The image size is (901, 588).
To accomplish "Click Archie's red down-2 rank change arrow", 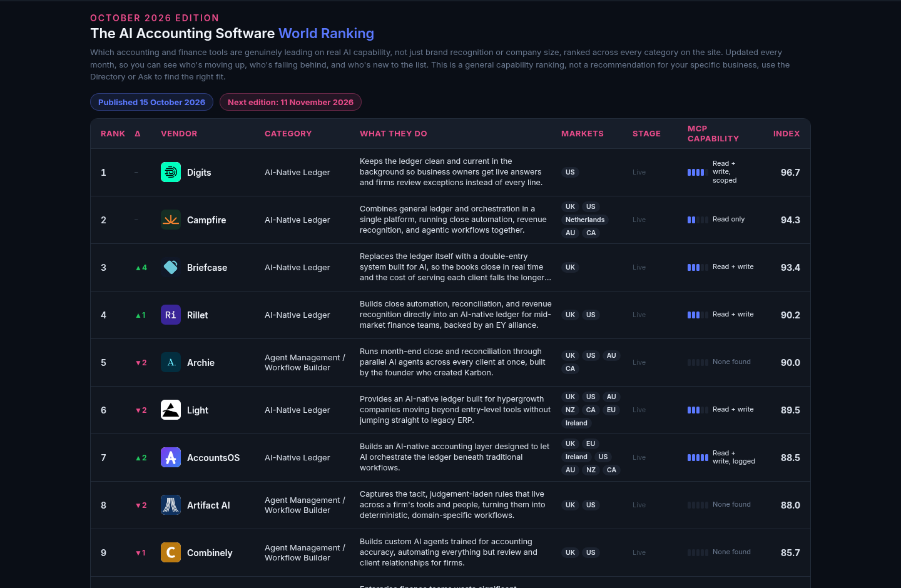I will [x=141, y=363].
